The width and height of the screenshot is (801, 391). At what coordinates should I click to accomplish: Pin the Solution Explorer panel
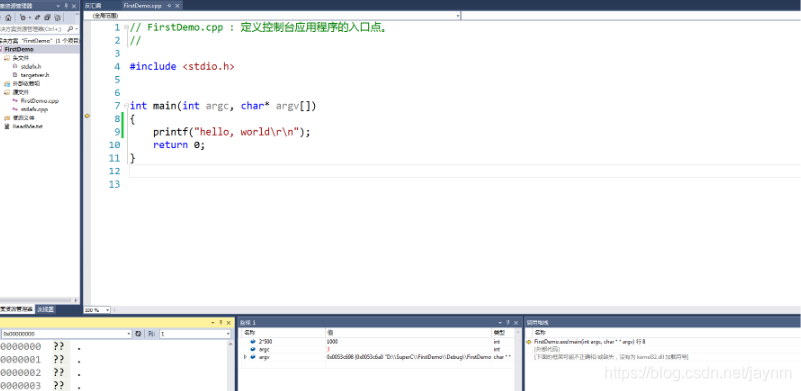pyautogui.click(x=66, y=6)
